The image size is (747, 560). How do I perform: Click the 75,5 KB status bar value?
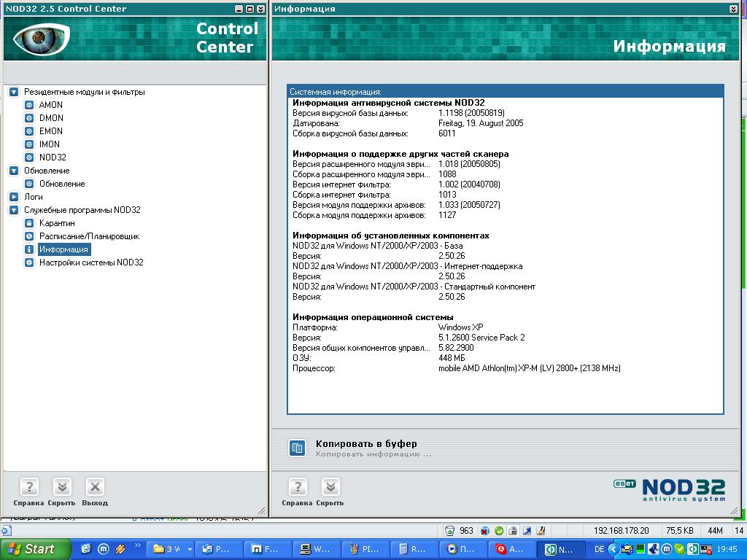tap(680, 531)
